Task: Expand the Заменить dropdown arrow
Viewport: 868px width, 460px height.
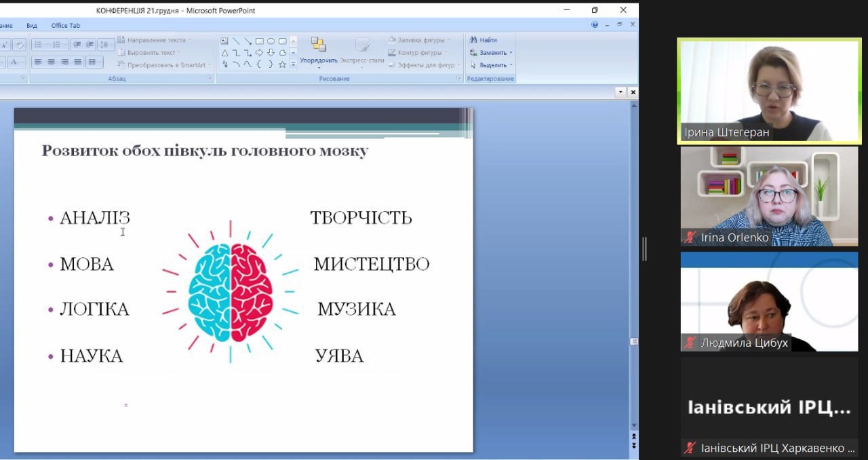Action: 511,53
